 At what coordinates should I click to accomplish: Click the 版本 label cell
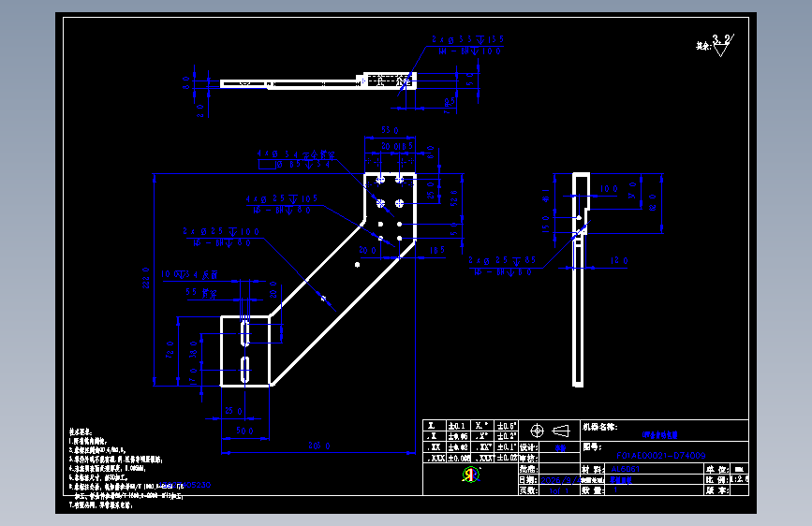[x=717, y=490]
